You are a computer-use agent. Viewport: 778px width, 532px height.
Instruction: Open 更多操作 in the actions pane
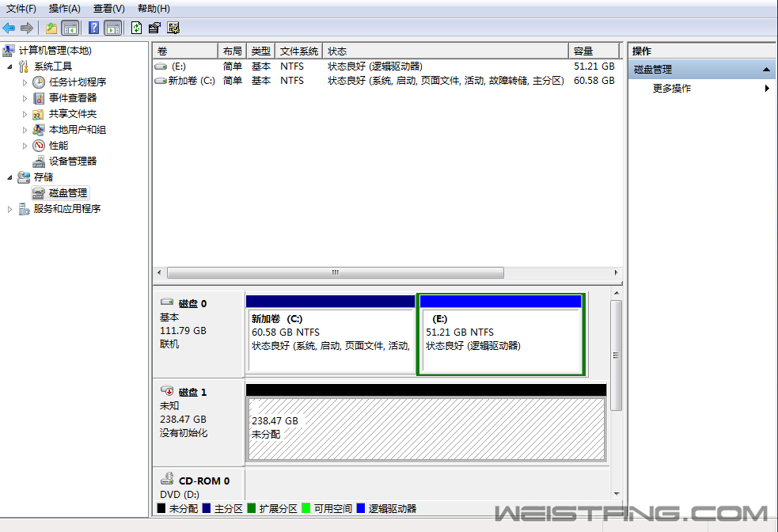coord(672,89)
